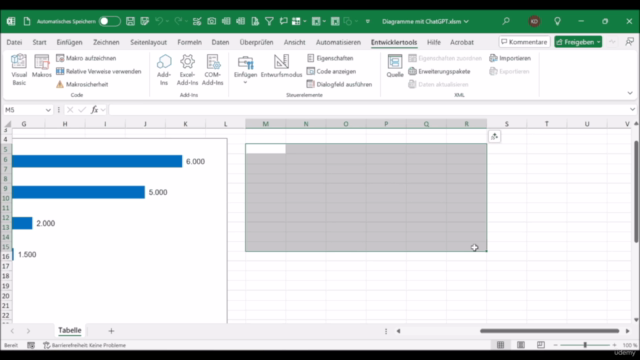Switch to the Start tab
Screen dimensions: 640x360
(39, 42)
